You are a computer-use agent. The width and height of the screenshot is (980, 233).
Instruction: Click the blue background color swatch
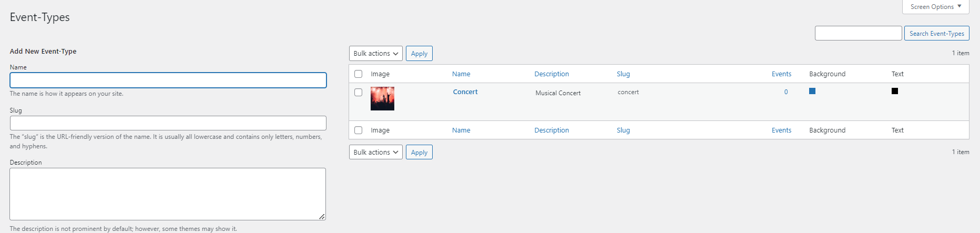[812, 91]
